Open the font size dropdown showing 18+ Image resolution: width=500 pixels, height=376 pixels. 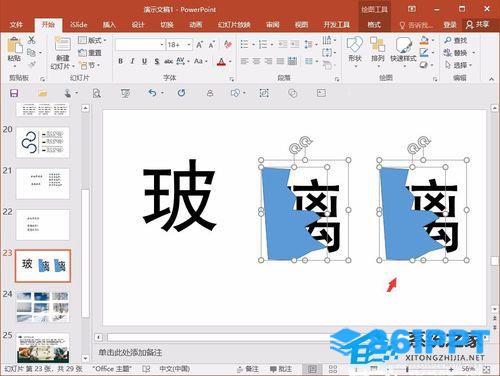(189, 44)
